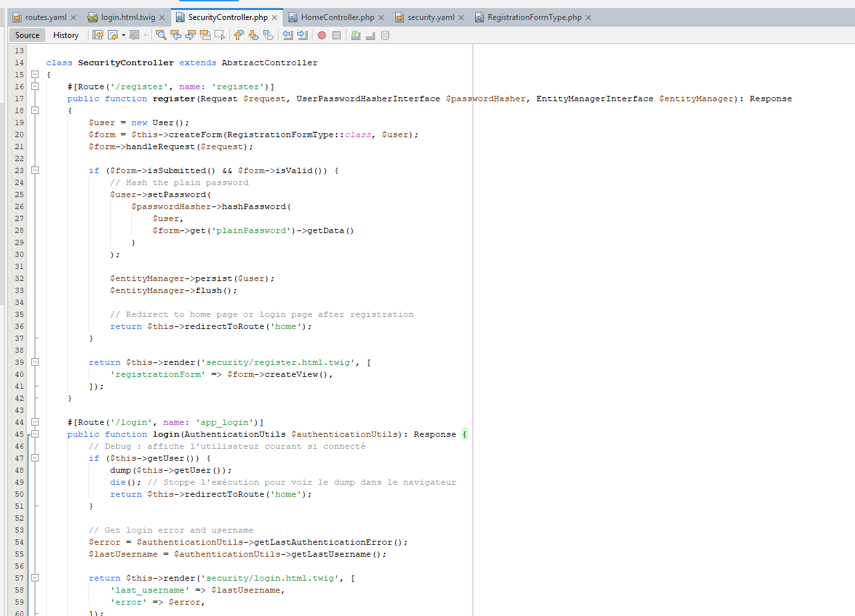Go to Find Previous Occurrence icon
Viewport: 855px width, 616px height.
(x=176, y=35)
